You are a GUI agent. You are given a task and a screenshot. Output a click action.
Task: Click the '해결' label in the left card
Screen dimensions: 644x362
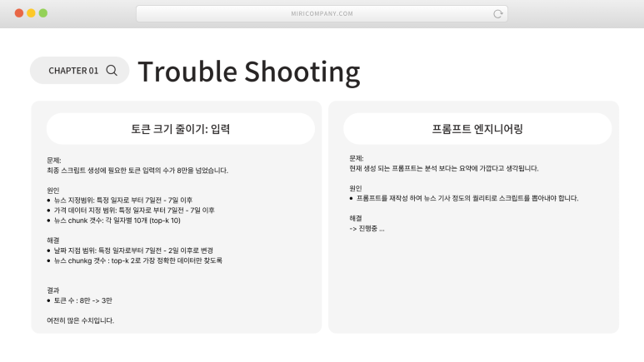coord(53,241)
